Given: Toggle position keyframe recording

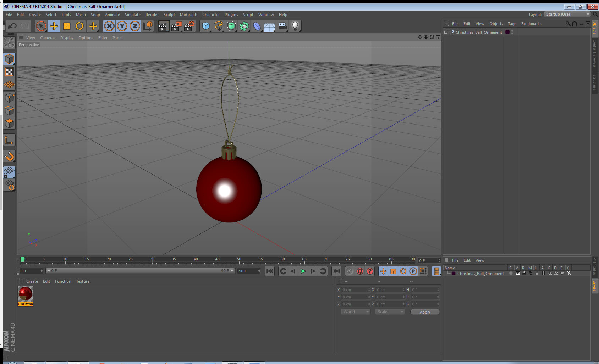Looking at the screenshot, I should 383,271.
